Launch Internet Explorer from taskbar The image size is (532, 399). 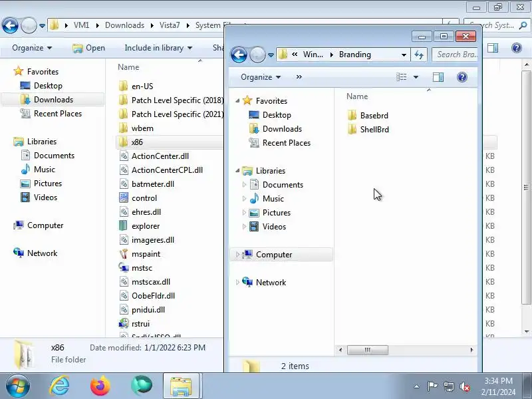[x=59, y=386]
